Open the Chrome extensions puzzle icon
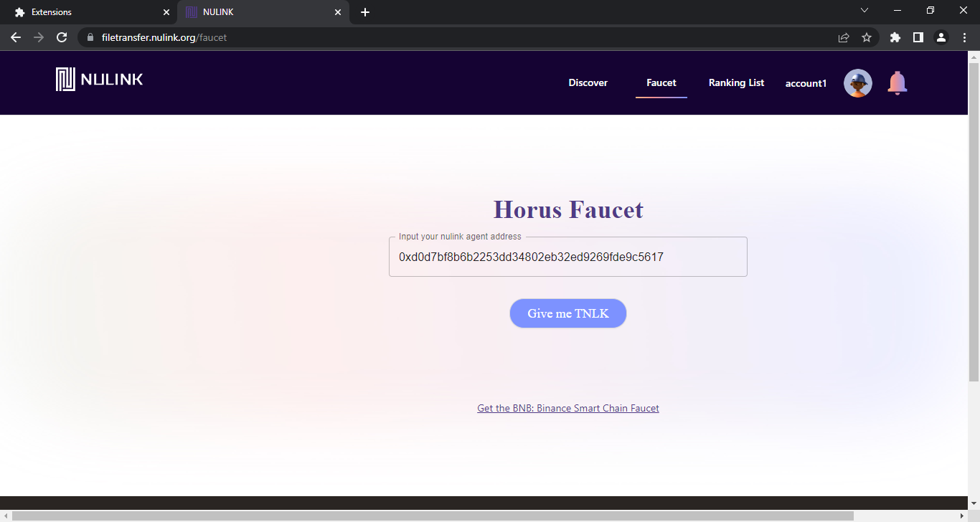This screenshot has height=522, width=980. pyautogui.click(x=895, y=37)
